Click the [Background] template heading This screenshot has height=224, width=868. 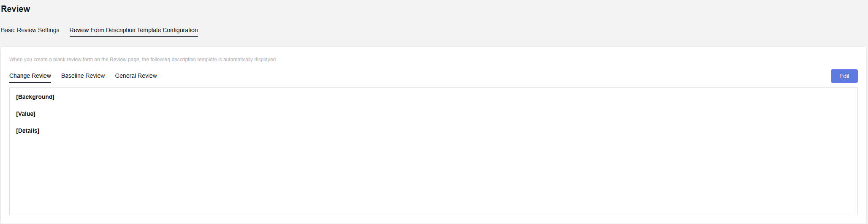(35, 97)
